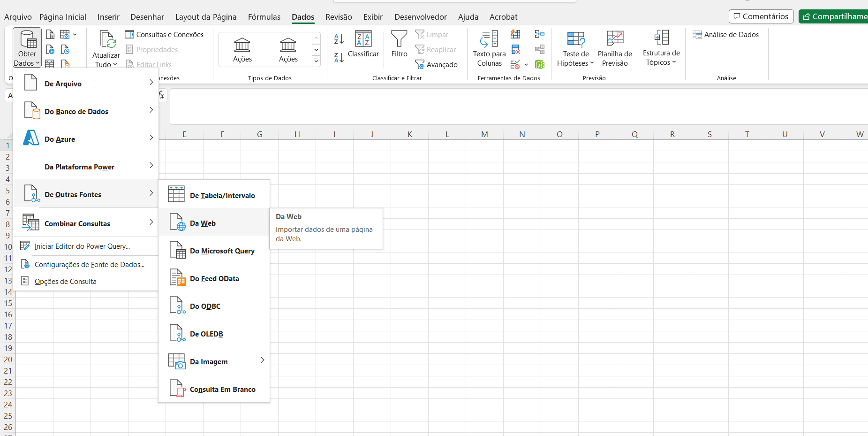Expand the Da Plataforma Power submenu
The height and width of the screenshot is (436, 868).
tap(86, 167)
